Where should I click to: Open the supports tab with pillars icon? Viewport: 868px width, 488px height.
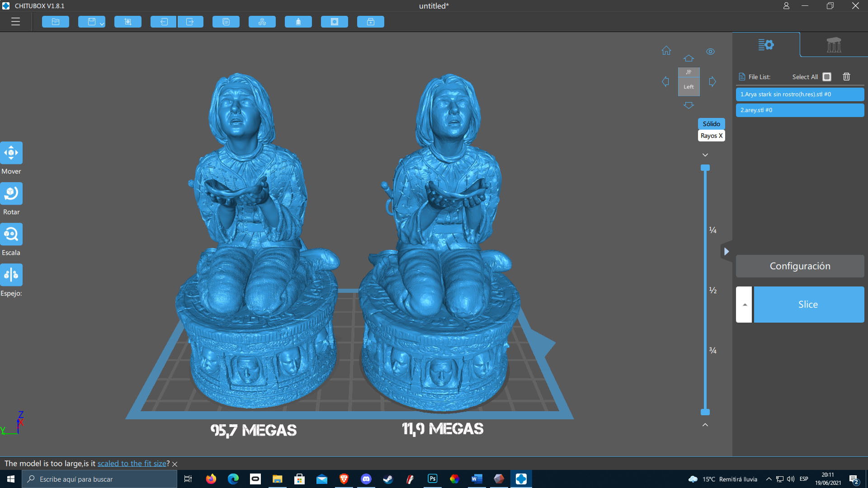[834, 45]
